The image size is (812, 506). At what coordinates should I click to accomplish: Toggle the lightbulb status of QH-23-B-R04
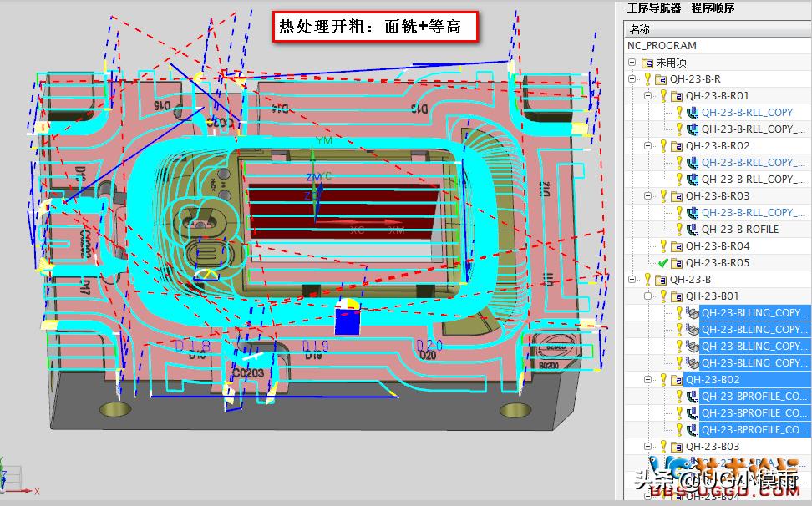pos(662,245)
